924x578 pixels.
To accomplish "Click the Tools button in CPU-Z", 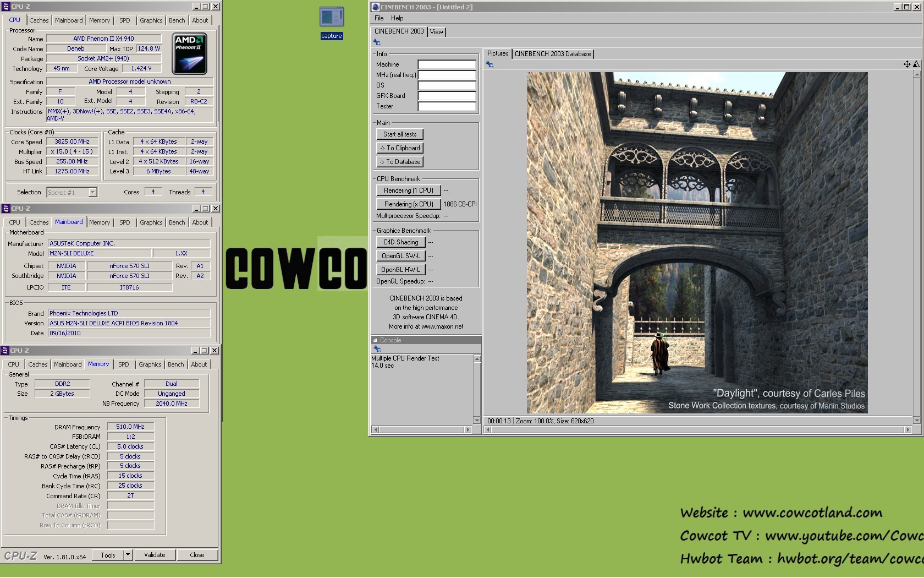I will pyautogui.click(x=108, y=555).
